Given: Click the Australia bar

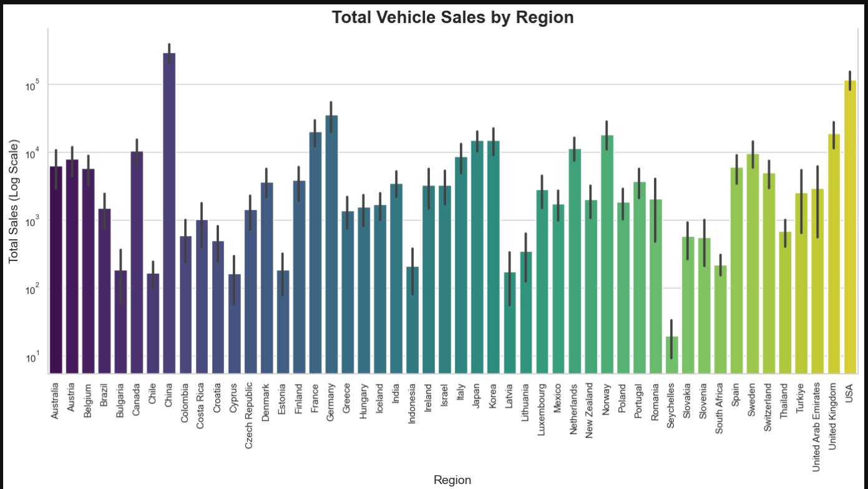Looking at the screenshot, I should [56, 270].
